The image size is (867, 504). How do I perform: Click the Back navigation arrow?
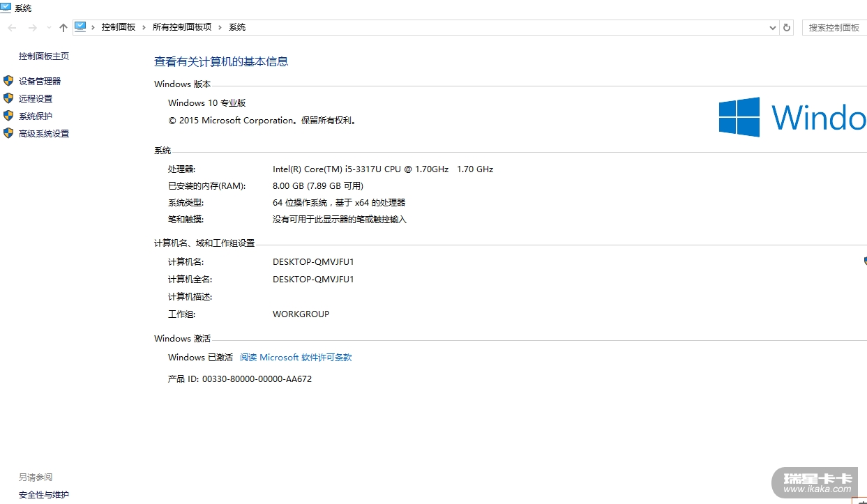point(12,27)
